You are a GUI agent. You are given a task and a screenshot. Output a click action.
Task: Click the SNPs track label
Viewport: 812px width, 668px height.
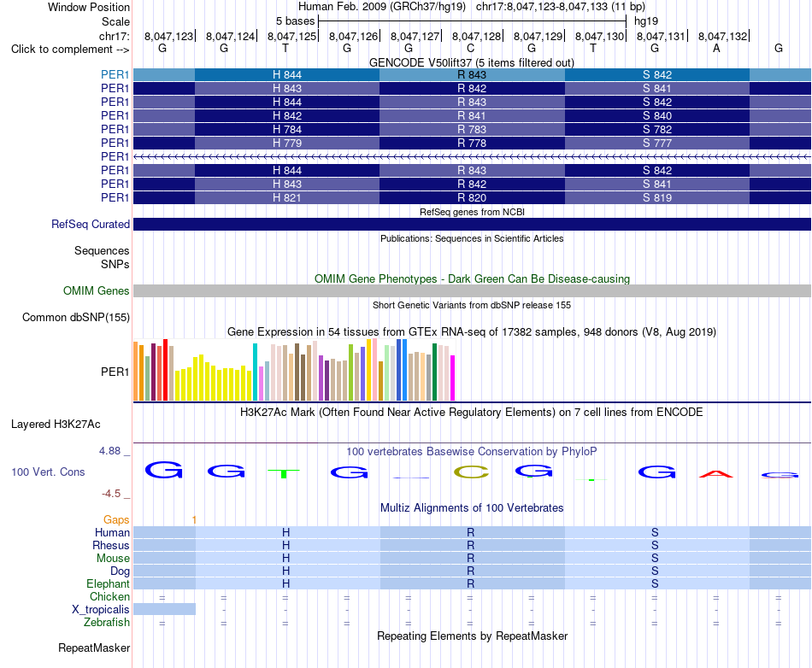pyautogui.click(x=115, y=264)
